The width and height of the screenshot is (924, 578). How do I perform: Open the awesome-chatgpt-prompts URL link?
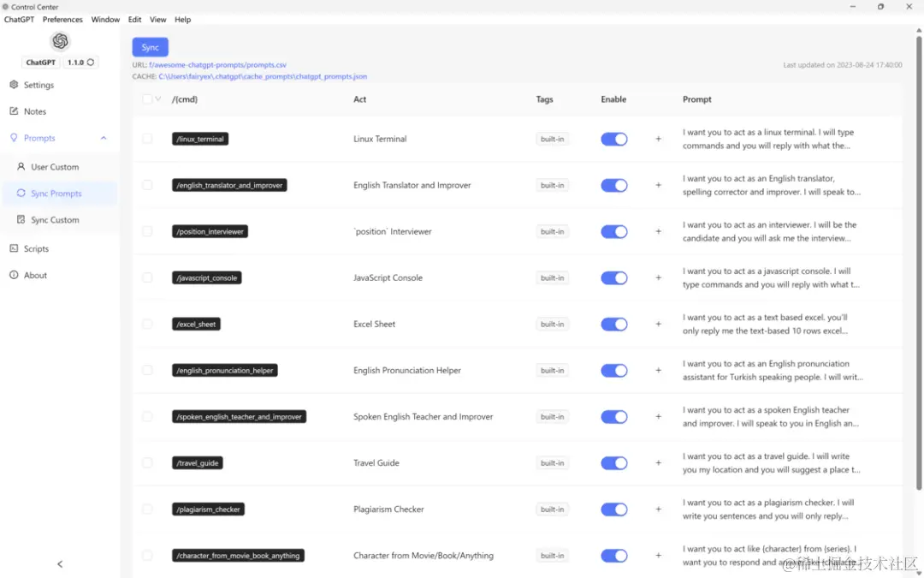click(218, 65)
